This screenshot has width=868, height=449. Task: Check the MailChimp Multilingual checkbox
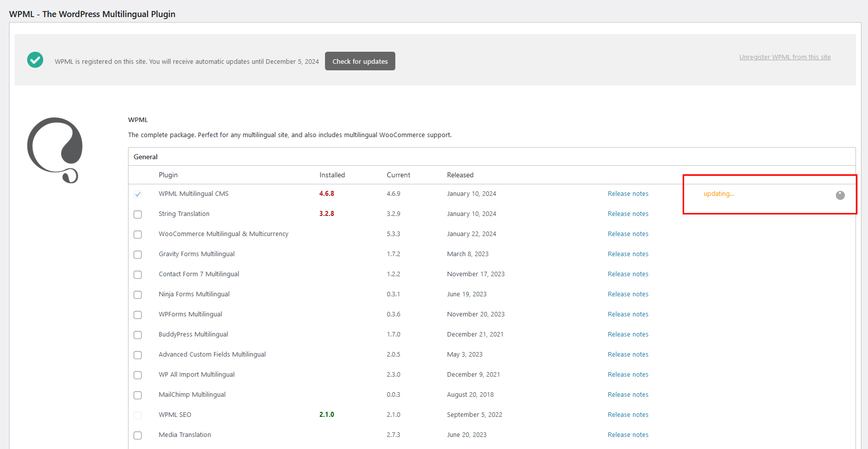click(x=138, y=395)
